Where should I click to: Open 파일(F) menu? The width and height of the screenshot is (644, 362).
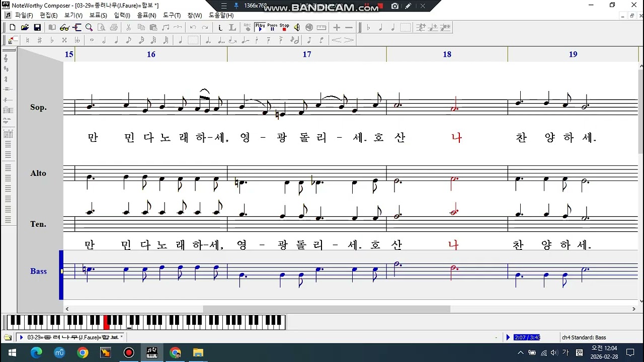coord(24,16)
